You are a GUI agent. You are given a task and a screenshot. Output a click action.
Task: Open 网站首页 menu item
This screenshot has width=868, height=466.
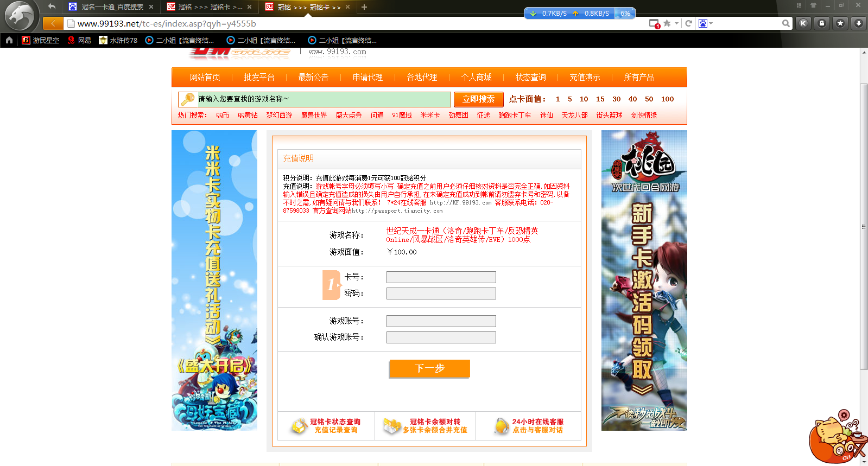tap(205, 78)
